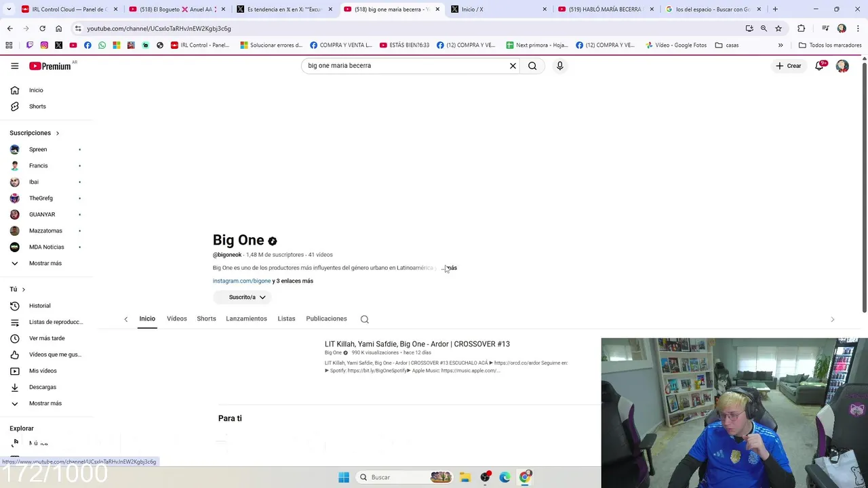Expand channel description with ...más
This screenshot has width=868, height=488.
pyautogui.click(x=450, y=268)
